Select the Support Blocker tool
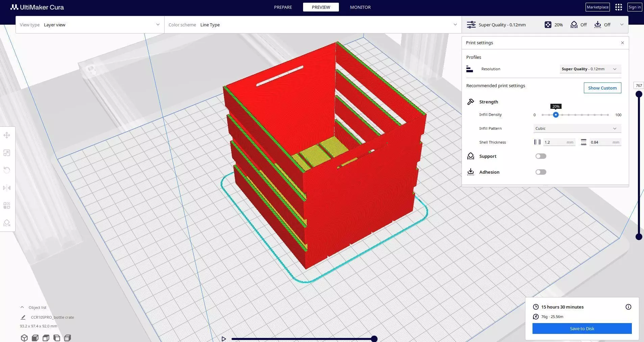Image resolution: width=644 pixels, height=342 pixels. (7, 223)
